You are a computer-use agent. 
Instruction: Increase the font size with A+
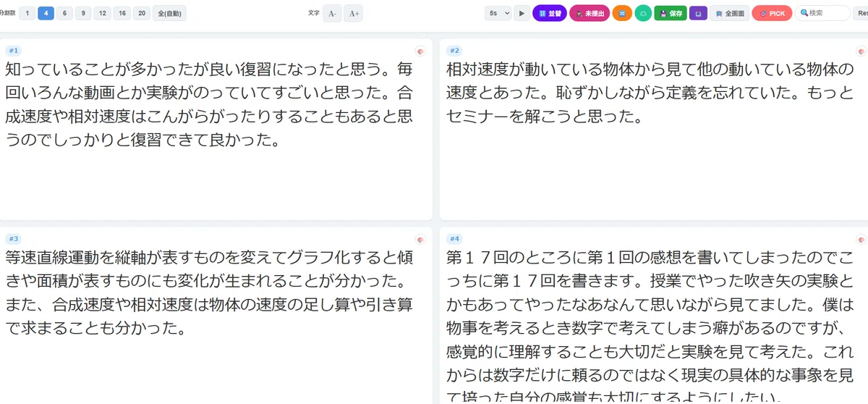point(353,13)
